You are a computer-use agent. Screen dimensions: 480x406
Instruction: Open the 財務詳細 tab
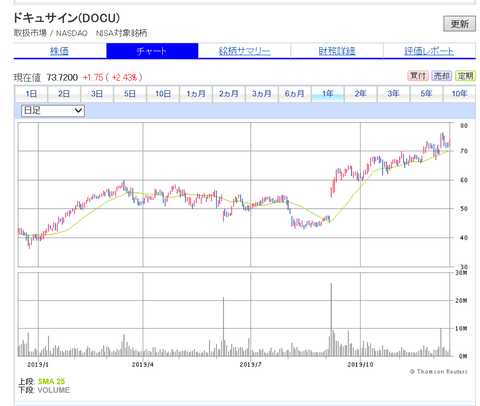pyautogui.click(x=337, y=51)
